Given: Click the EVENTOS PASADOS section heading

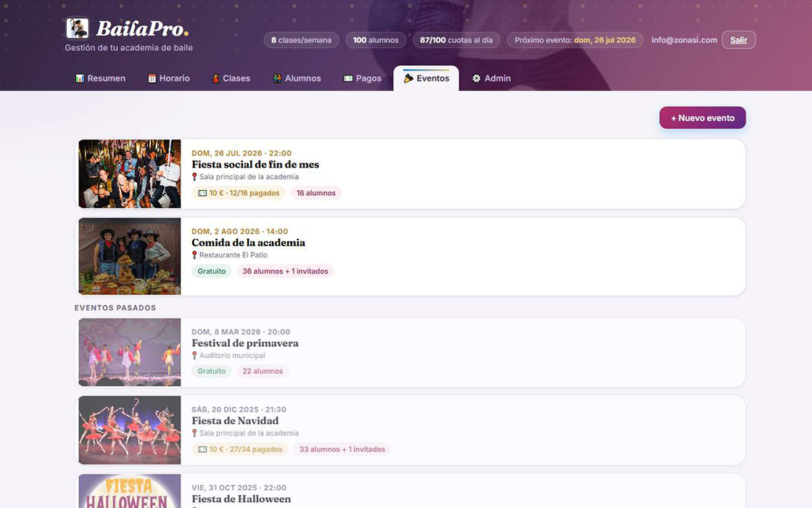Looking at the screenshot, I should click(x=115, y=308).
